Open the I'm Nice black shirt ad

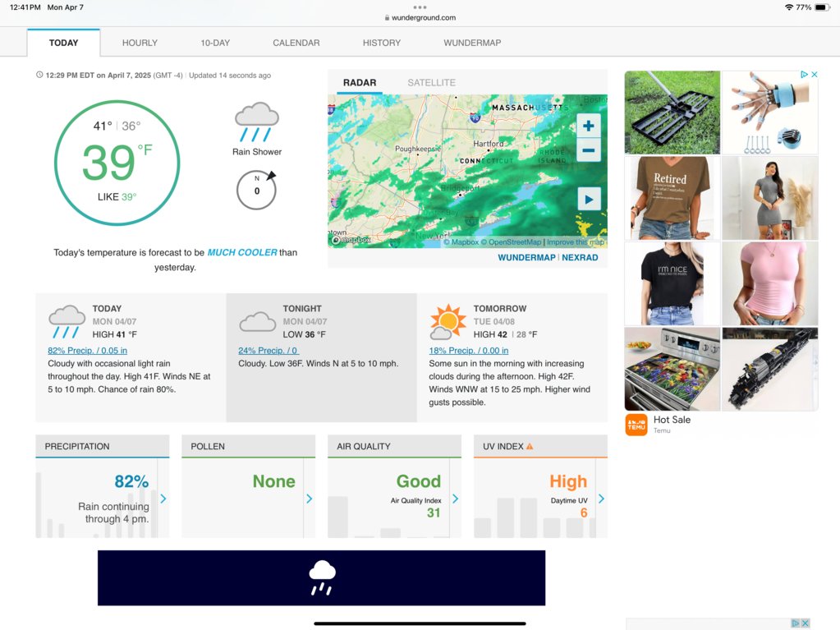pyautogui.click(x=672, y=283)
